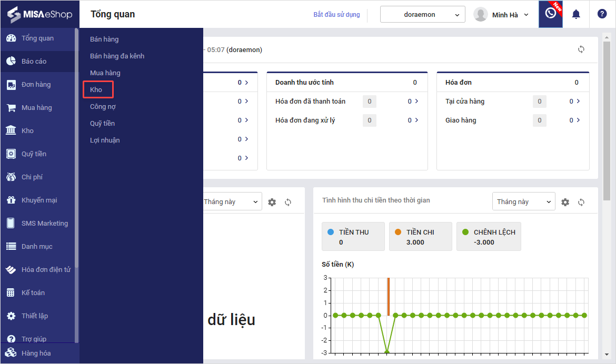Open settings gear of thu chi chart
This screenshot has height=364, width=616.
point(565,202)
